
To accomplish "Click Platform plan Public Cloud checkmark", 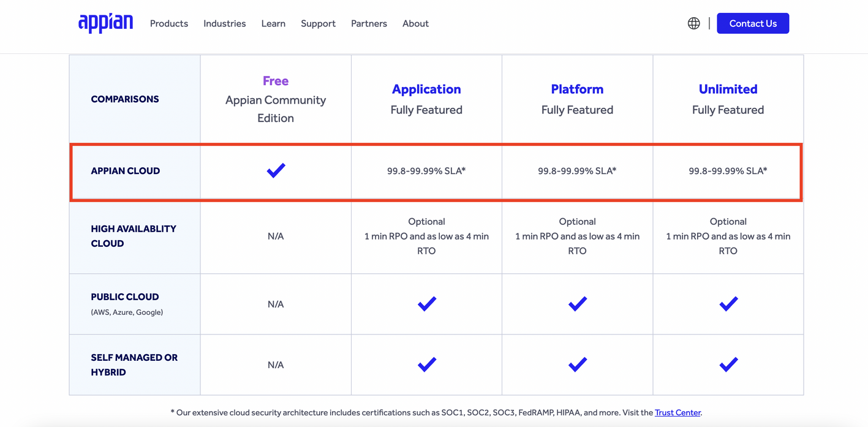I will [577, 304].
